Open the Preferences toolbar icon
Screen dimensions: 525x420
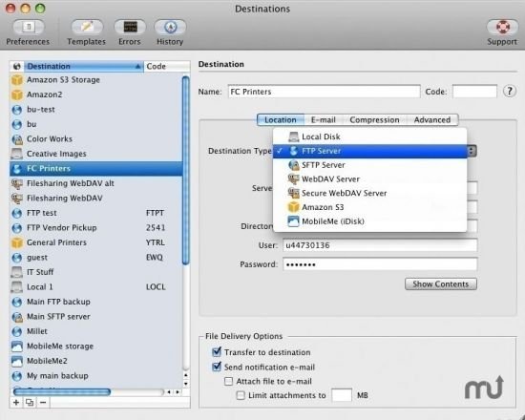click(x=28, y=28)
